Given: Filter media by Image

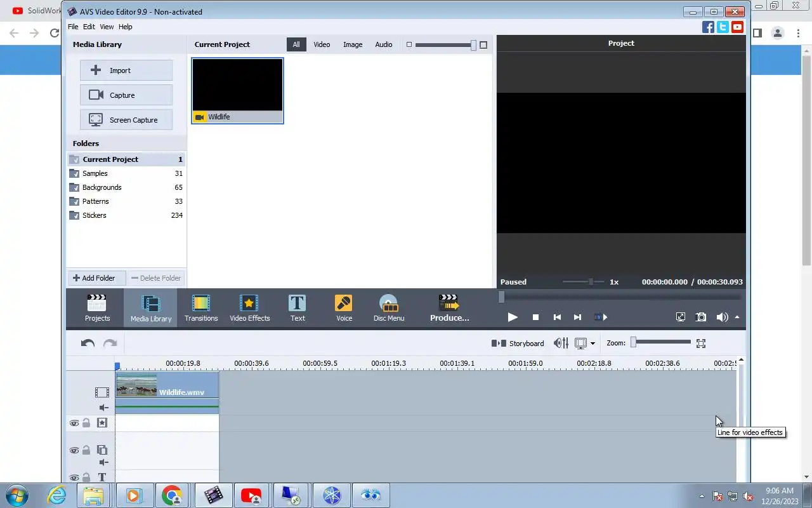Looking at the screenshot, I should [x=353, y=44].
